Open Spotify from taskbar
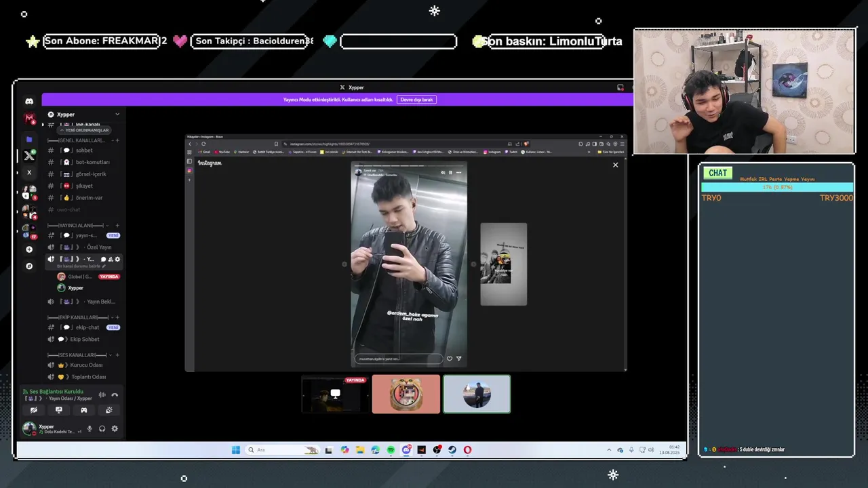Image resolution: width=868 pixels, height=488 pixels. tap(391, 450)
